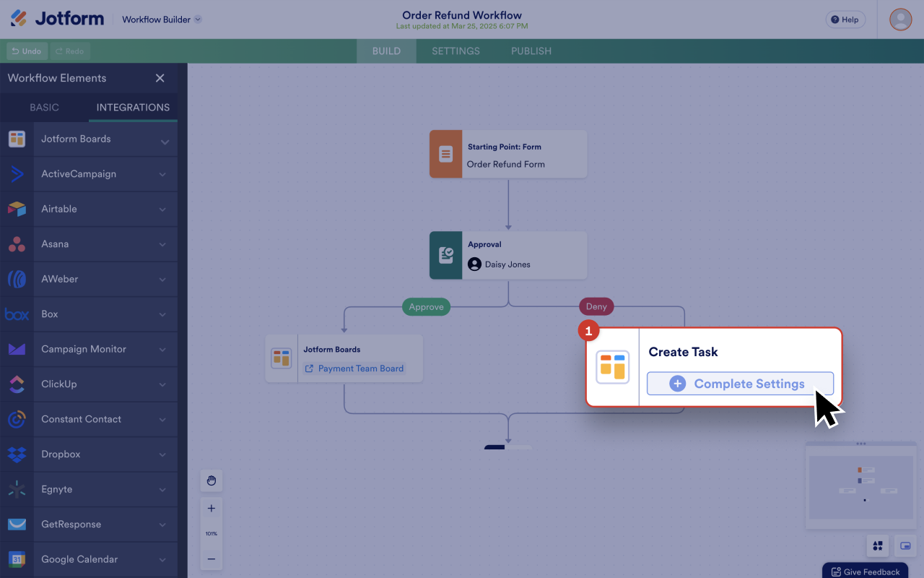This screenshot has width=924, height=578.
Task: Expand the Egnyte integration
Action: pyautogui.click(x=163, y=490)
